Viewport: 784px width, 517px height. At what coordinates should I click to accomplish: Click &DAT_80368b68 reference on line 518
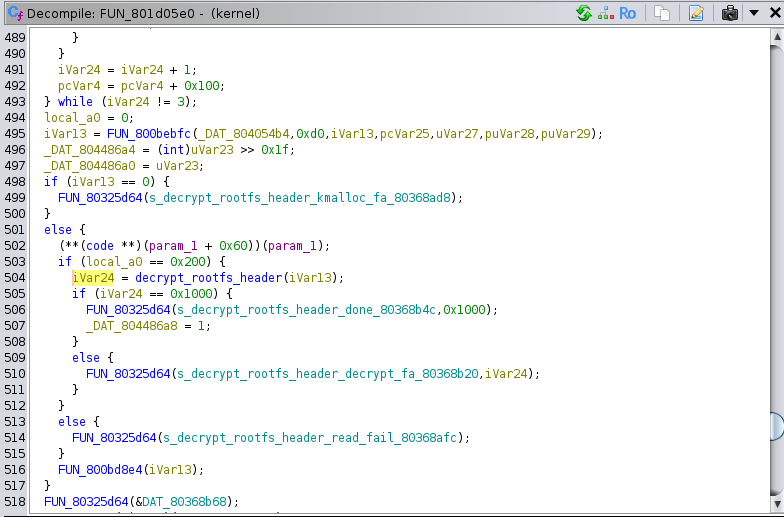(x=181, y=502)
